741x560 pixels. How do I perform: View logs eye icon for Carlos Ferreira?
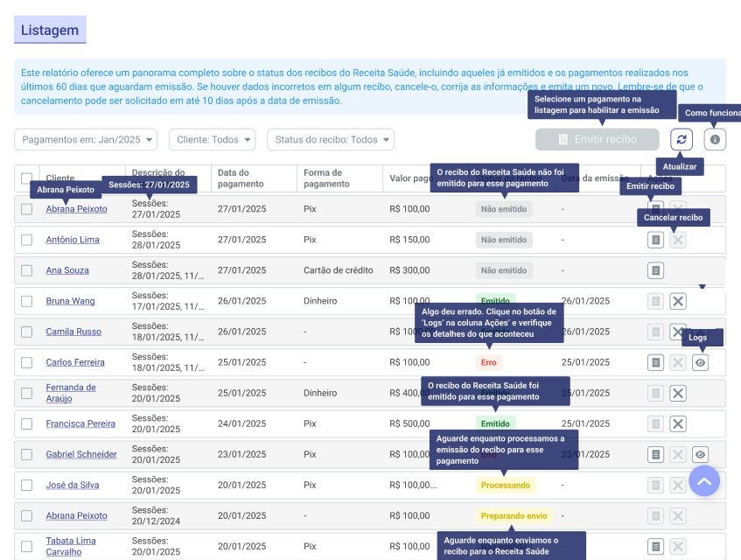tap(701, 362)
